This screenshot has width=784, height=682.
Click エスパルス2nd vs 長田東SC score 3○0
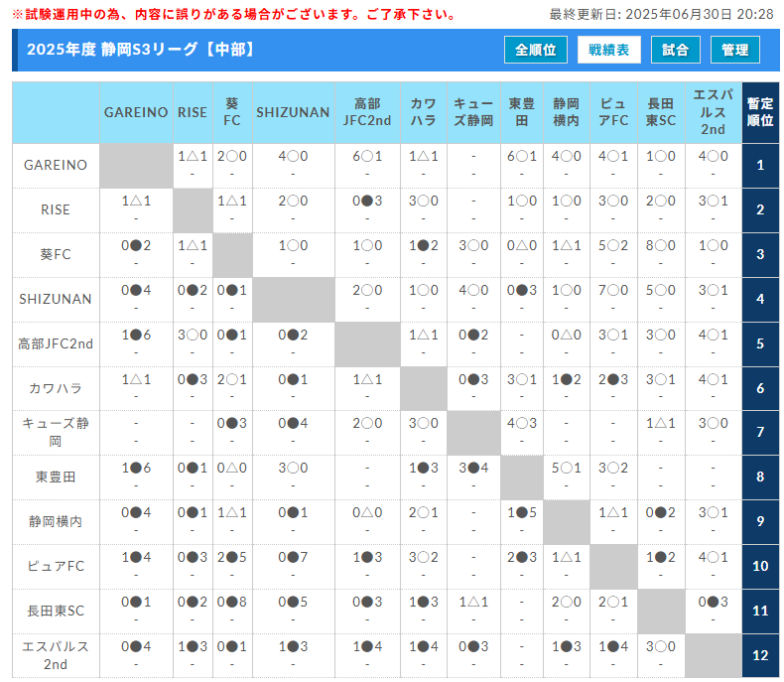point(661,646)
